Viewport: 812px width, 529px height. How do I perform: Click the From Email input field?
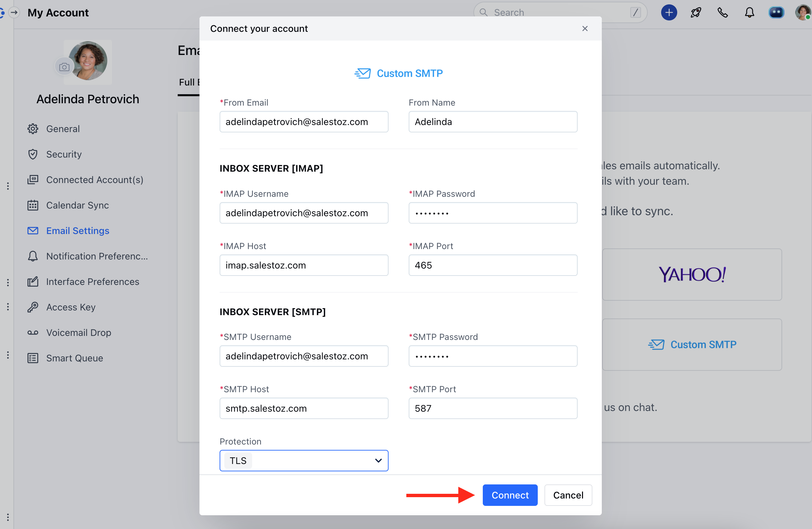(x=304, y=122)
